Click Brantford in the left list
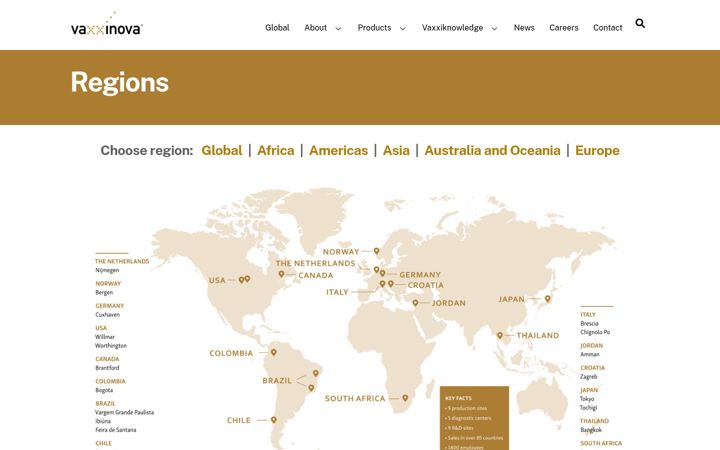The image size is (720, 450). click(107, 368)
